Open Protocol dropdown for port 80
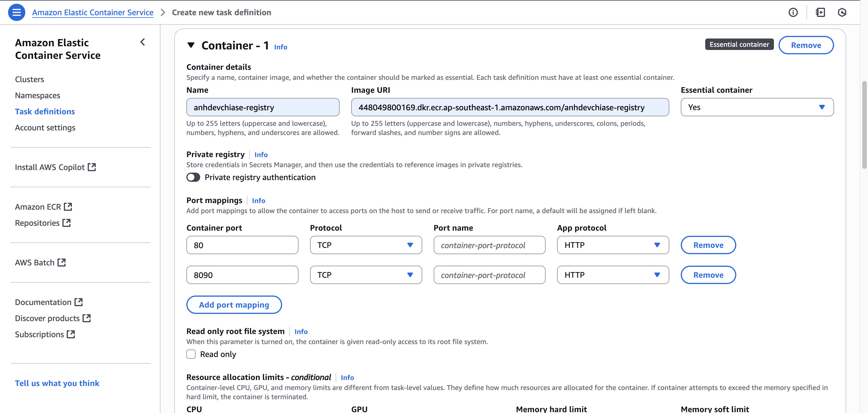 tap(366, 245)
